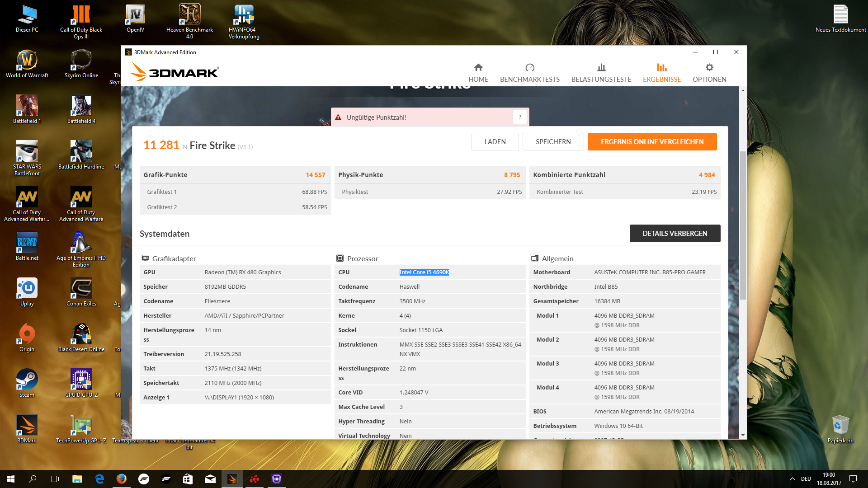The width and height of the screenshot is (868, 488).
Task: Open BELASTUNGSTESTE bar chart icon
Action: click(x=601, y=68)
